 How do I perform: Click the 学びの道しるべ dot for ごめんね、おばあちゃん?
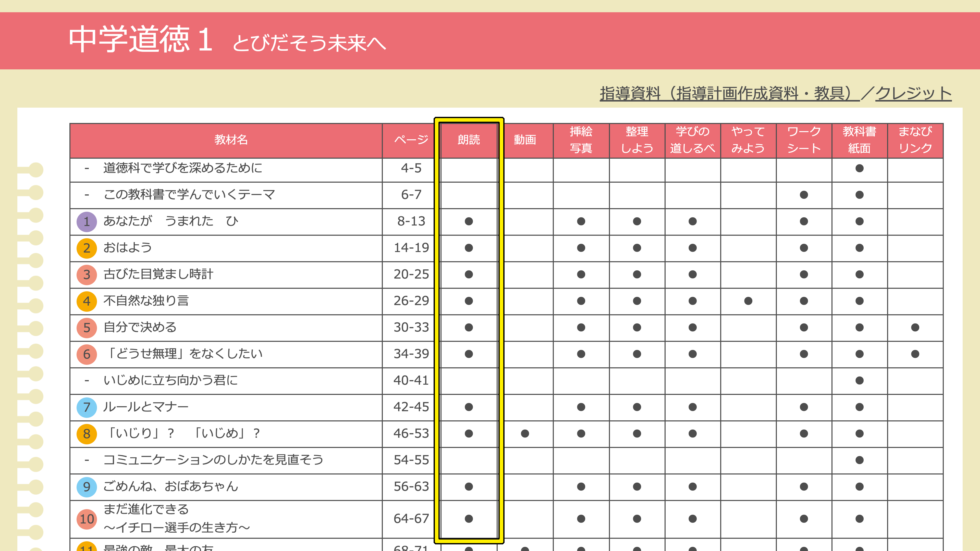tap(692, 487)
